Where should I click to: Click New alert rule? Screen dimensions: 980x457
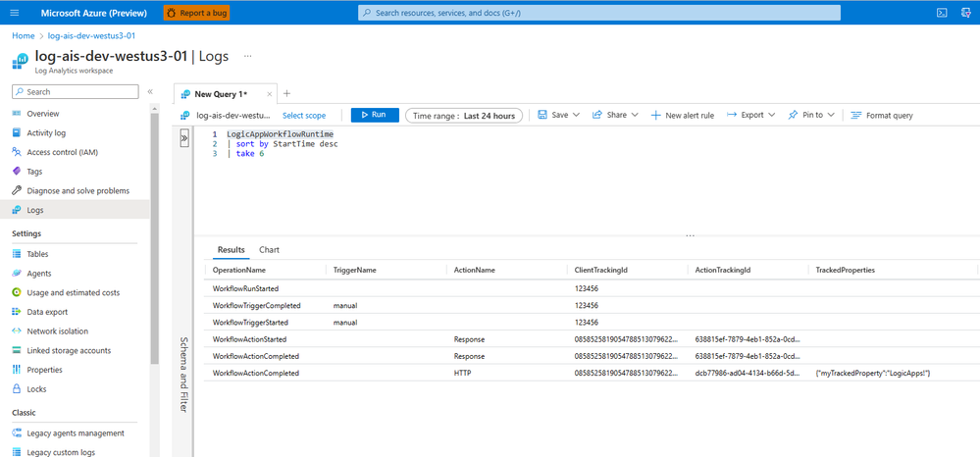coord(683,115)
